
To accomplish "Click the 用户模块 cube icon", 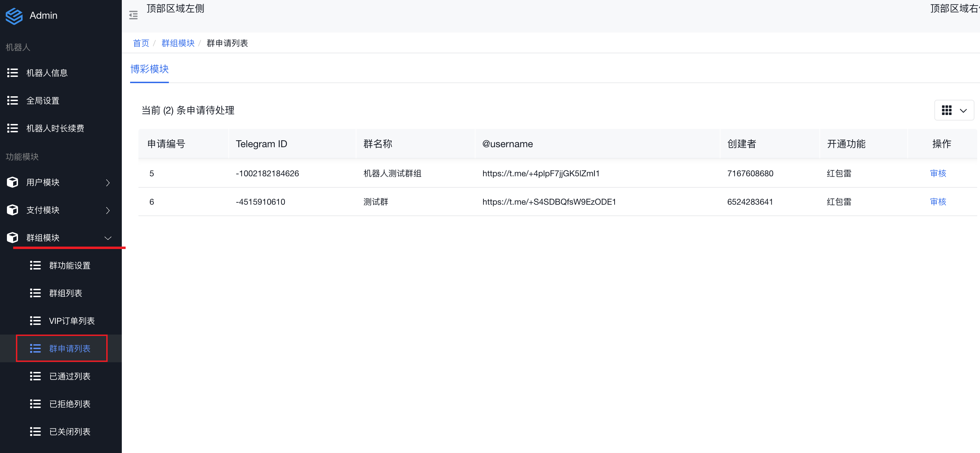I will (x=12, y=182).
